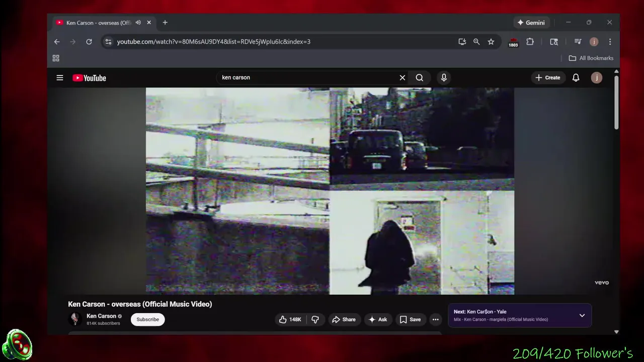Click the address bar URL
This screenshot has height=362, width=644.
click(214, 42)
